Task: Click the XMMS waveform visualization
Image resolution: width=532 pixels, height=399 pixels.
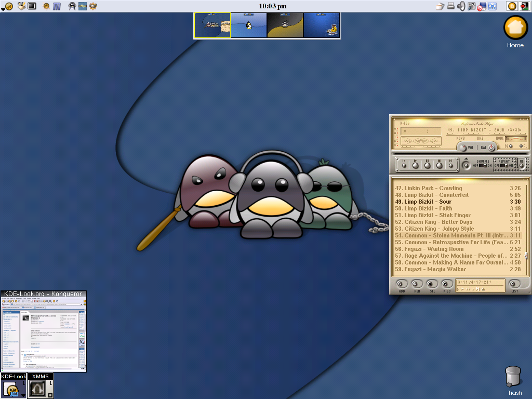Action: [421, 141]
